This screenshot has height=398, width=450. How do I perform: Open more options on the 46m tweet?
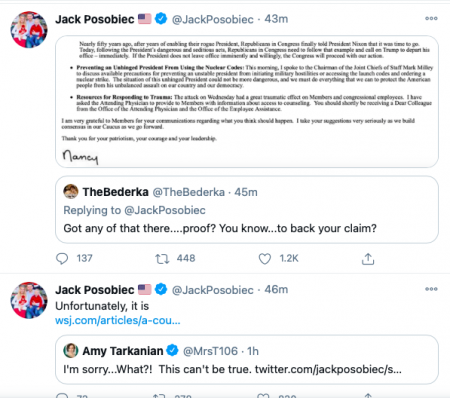click(431, 289)
